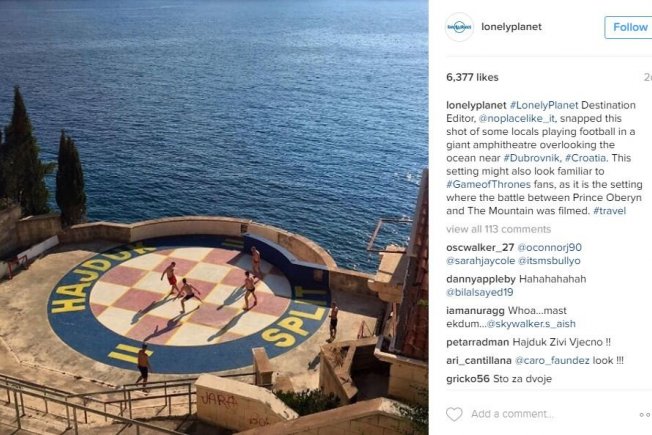Open the #LonelyPlanet hashtag
The height and width of the screenshot is (435, 652).
click(544, 105)
